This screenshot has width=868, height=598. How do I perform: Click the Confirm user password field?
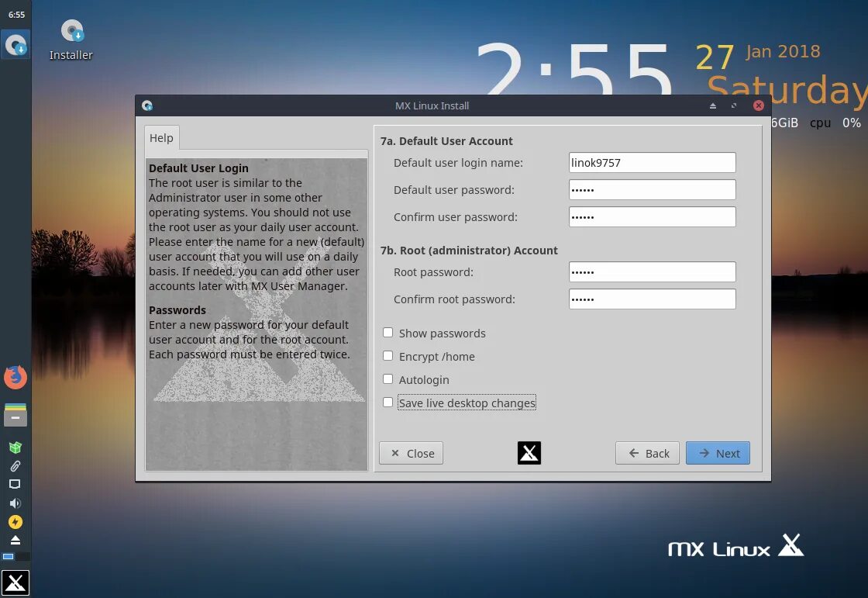click(652, 216)
